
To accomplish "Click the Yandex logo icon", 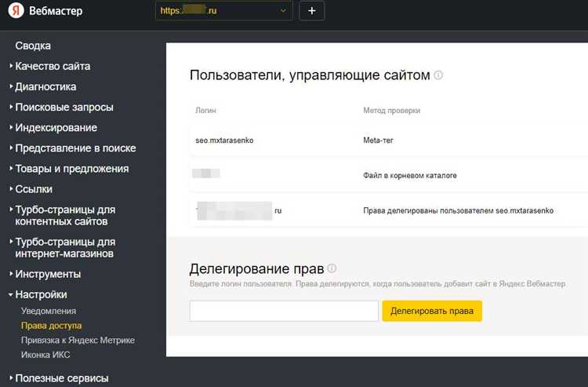I will [16, 11].
